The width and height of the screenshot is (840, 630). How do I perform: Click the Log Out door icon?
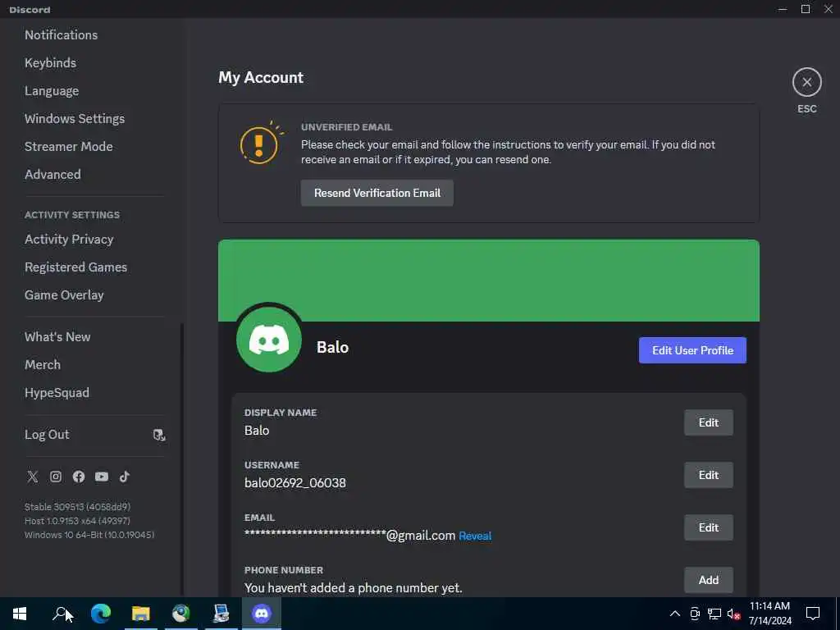pos(159,435)
